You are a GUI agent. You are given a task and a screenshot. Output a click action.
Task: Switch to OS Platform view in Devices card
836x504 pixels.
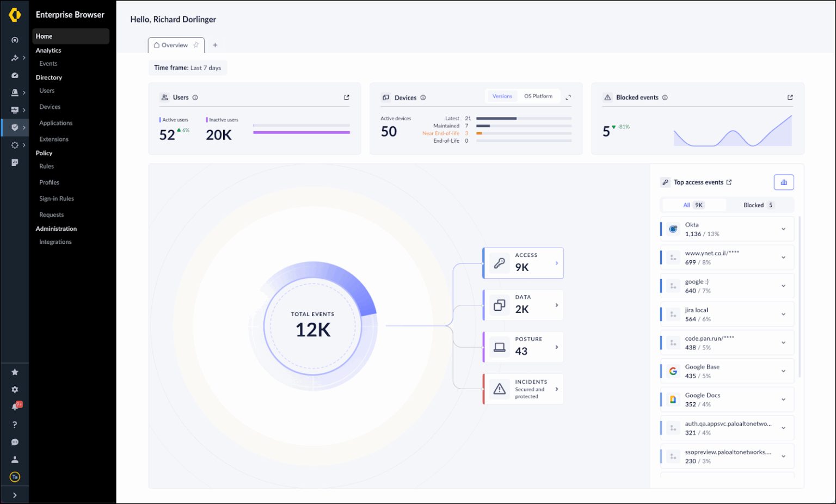(x=538, y=96)
